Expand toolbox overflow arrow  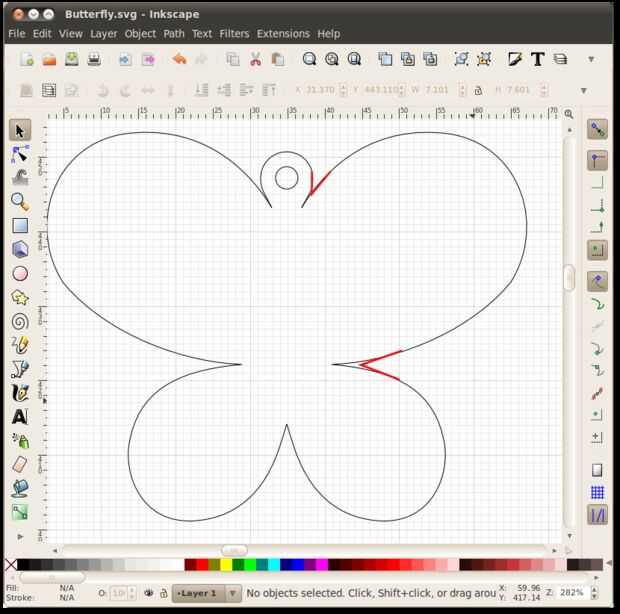(x=21, y=537)
